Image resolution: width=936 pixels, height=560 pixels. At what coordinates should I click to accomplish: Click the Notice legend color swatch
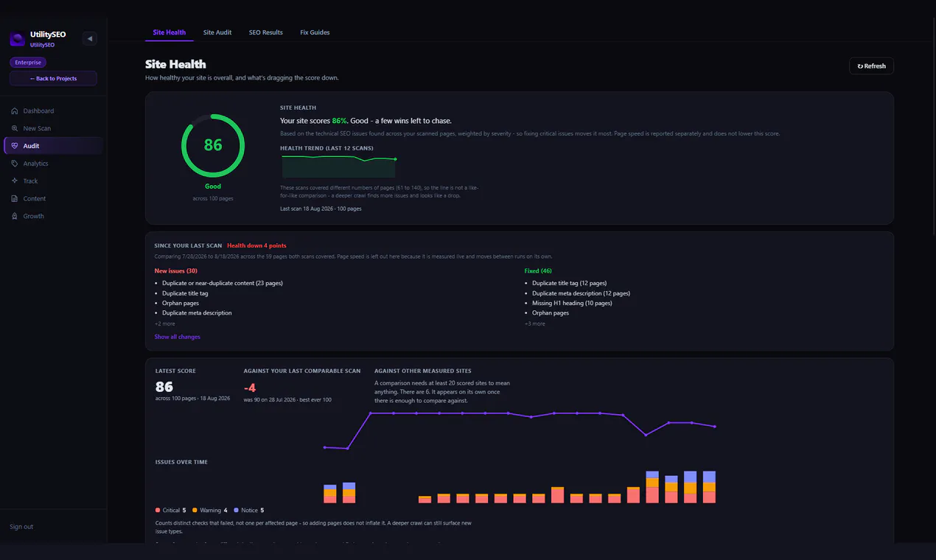(x=236, y=510)
